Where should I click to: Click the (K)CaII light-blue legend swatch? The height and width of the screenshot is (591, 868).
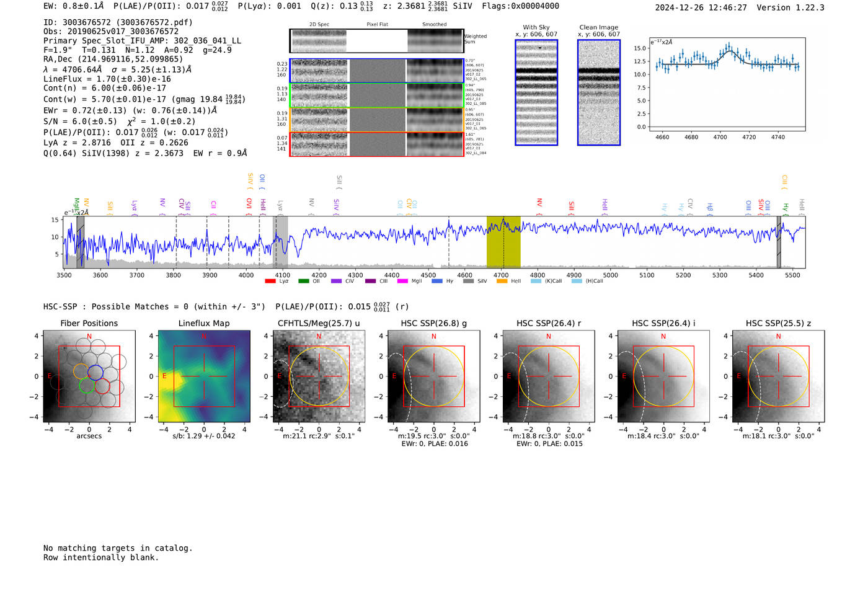pyautogui.click(x=536, y=282)
